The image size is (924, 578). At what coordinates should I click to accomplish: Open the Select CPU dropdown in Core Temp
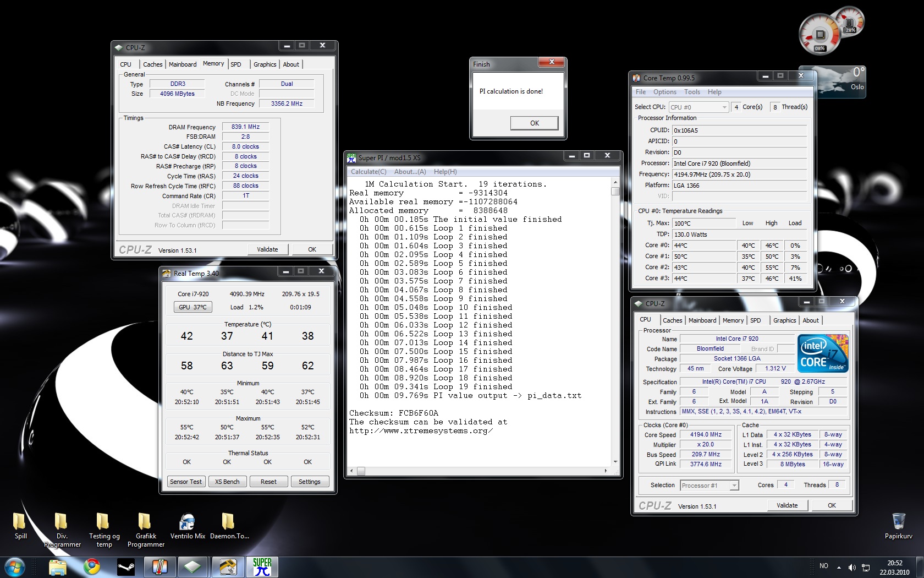click(698, 107)
